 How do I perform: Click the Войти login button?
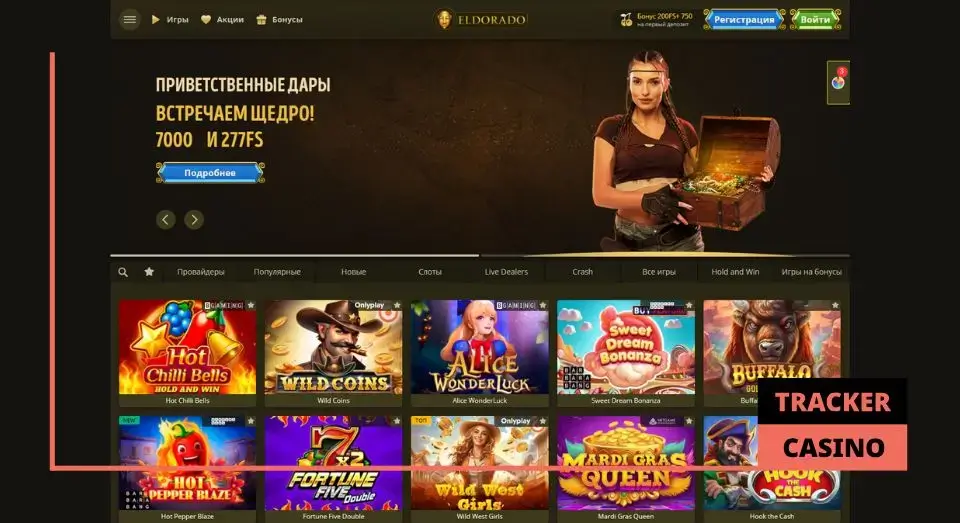pos(815,20)
